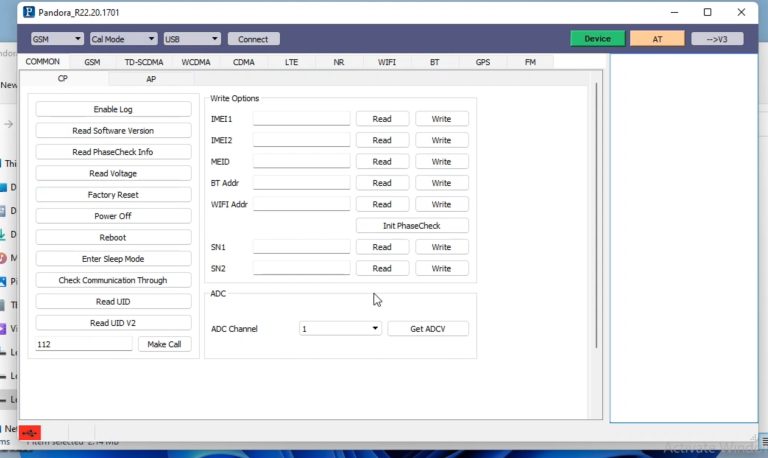The image size is (768, 458).
Task: Switch to the GSM tab
Action: (x=92, y=62)
